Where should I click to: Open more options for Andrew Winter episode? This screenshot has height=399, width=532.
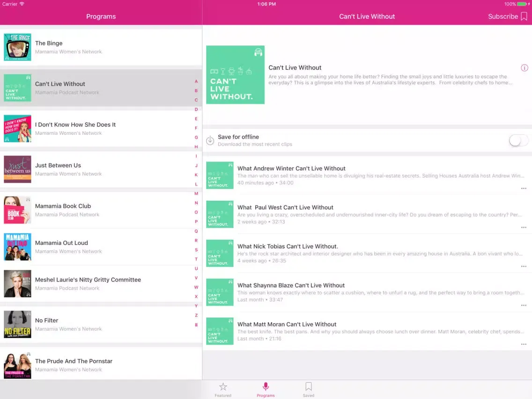click(x=524, y=188)
